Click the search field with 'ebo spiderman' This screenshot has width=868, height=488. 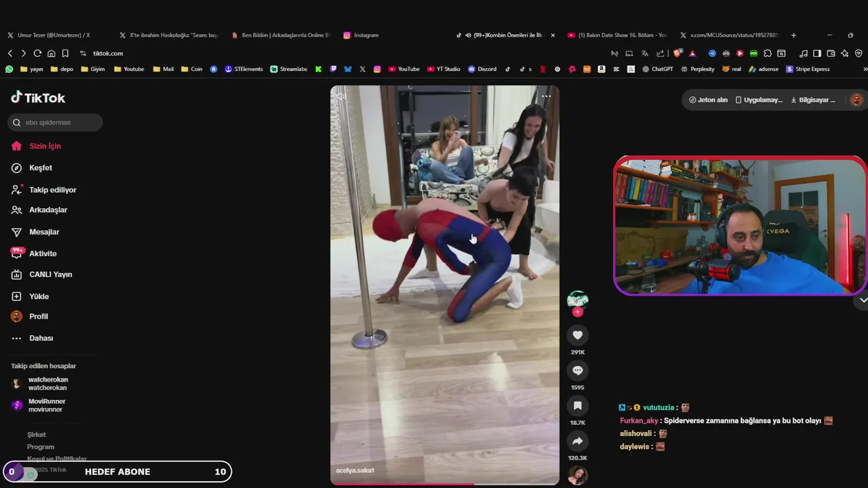tap(55, 123)
